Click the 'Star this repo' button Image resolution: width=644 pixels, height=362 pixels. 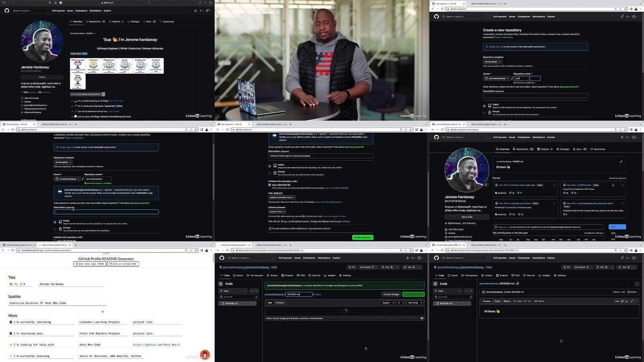pyautogui.click(x=90, y=264)
